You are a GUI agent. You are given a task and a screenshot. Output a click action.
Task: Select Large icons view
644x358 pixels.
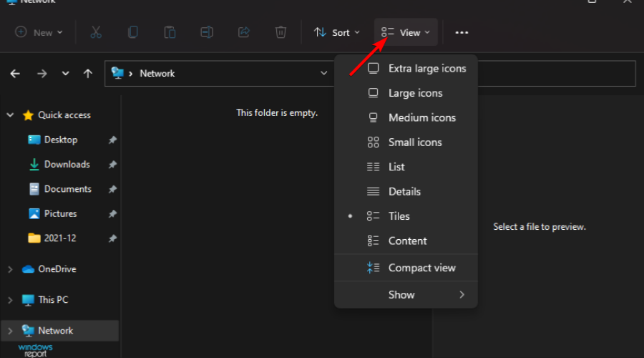coord(406,93)
